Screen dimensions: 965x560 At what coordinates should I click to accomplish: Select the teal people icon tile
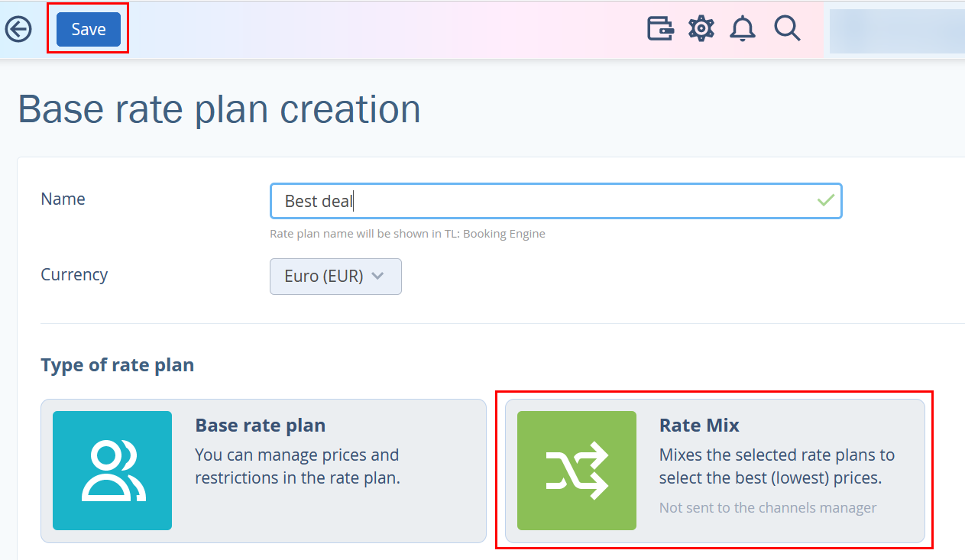click(x=112, y=471)
